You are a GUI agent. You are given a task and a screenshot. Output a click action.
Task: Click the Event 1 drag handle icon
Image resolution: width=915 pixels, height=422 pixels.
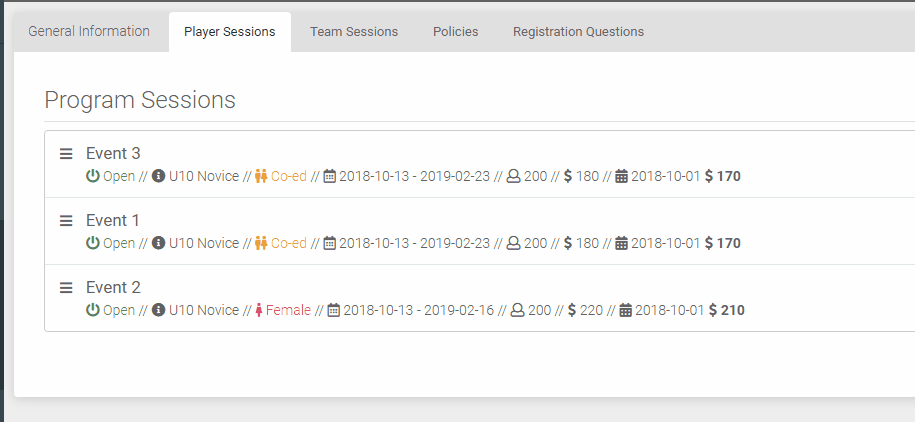[66, 221]
